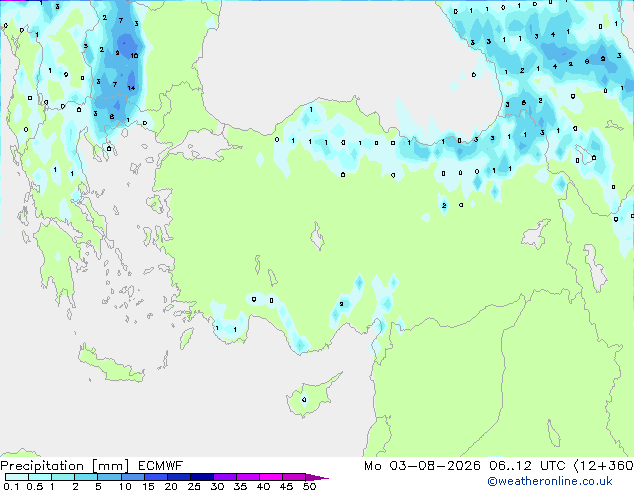
Task: Click the legend tick label '35'
Action: [240, 486]
